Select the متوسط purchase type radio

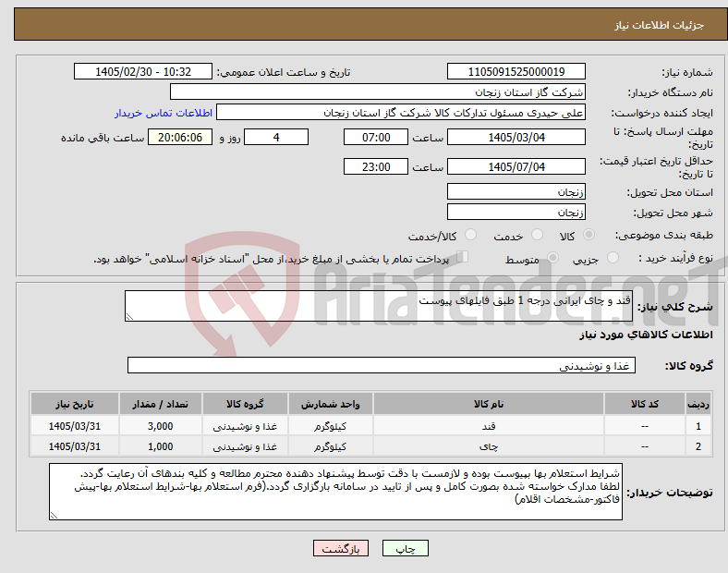pos(552,257)
